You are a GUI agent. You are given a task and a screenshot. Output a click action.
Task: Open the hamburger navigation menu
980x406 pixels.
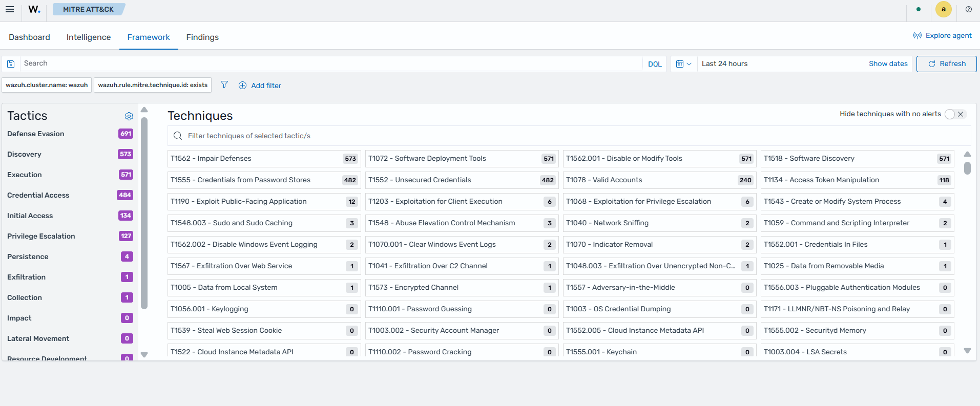[10, 9]
